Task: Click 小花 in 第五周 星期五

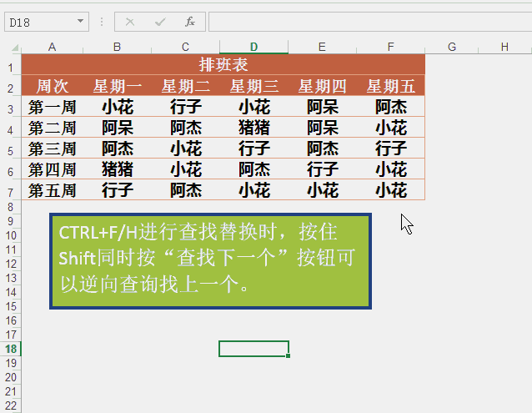Action: click(390, 190)
